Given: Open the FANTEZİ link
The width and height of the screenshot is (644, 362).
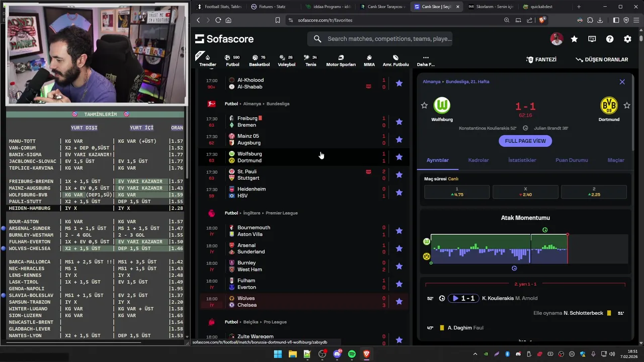Looking at the screenshot, I should pyautogui.click(x=541, y=59).
